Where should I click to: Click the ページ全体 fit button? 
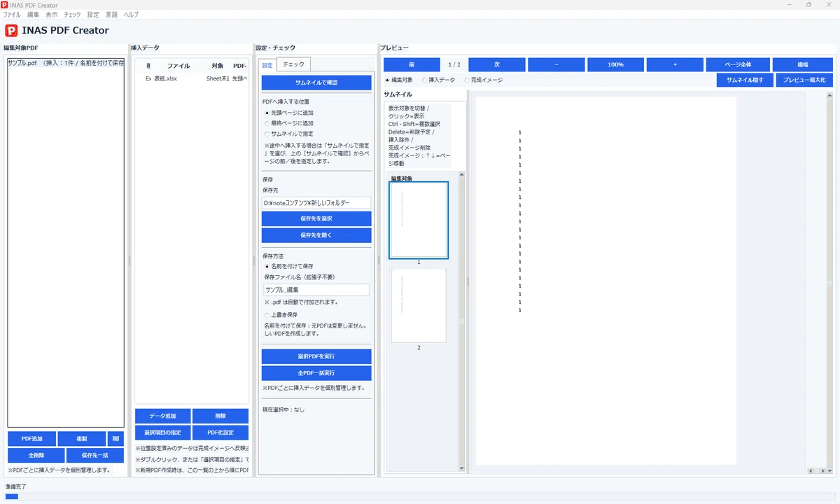pyautogui.click(x=738, y=64)
